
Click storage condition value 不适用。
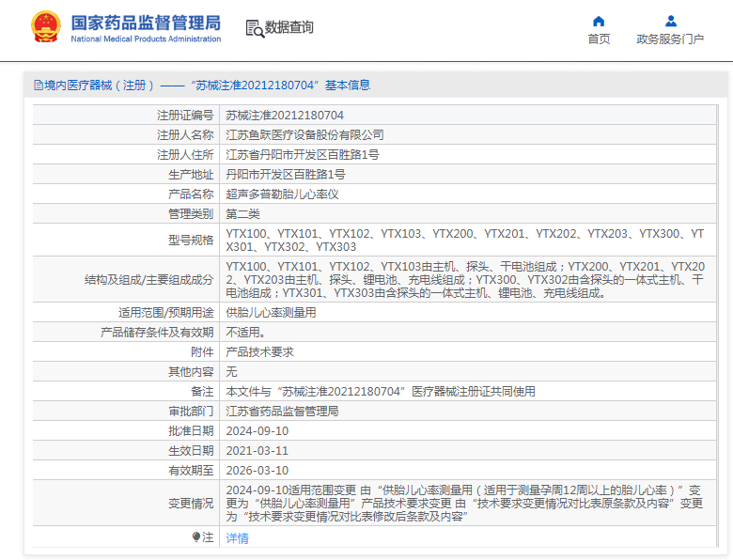(246, 332)
